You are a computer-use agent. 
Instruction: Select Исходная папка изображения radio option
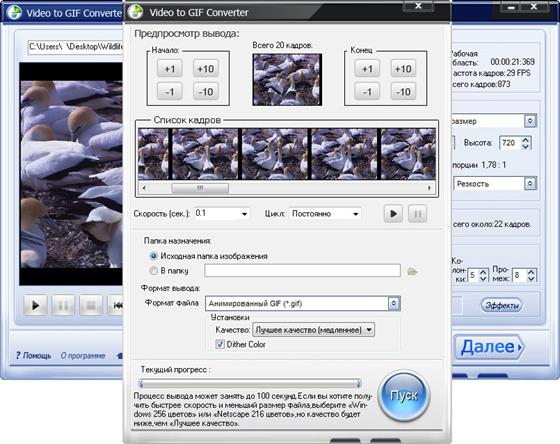click(154, 256)
